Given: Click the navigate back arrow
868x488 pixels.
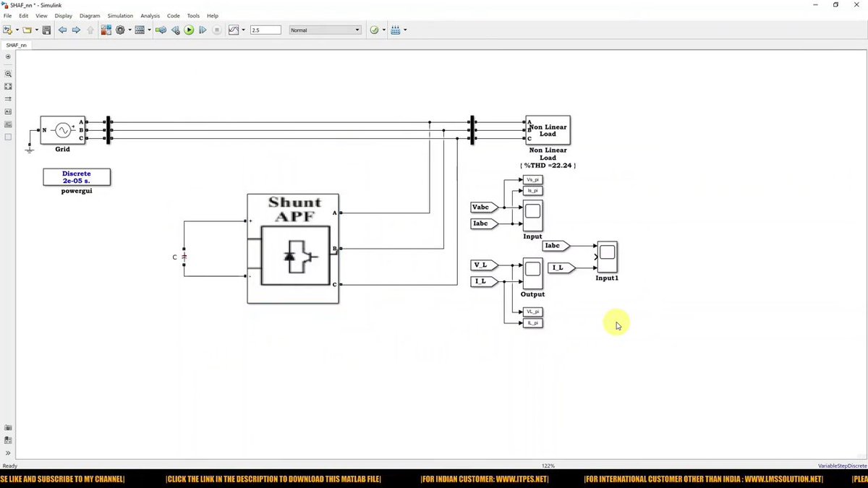Looking at the screenshot, I should pyautogui.click(x=62, y=30).
